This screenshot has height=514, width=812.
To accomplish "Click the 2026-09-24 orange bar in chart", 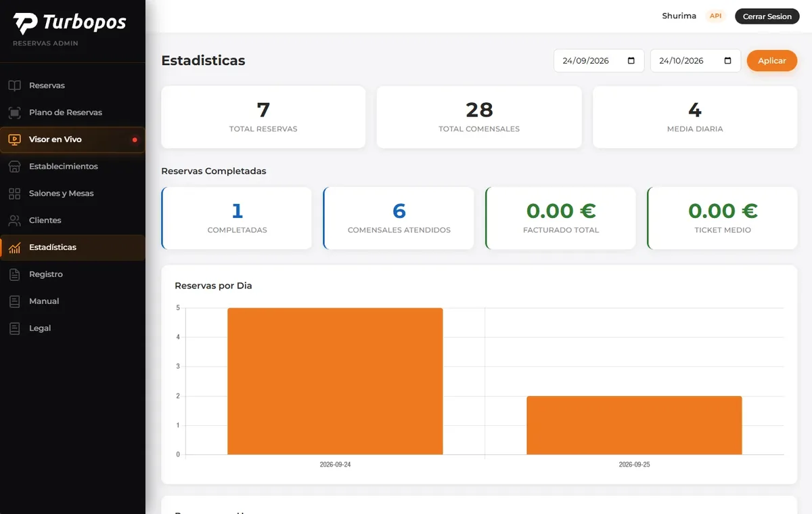I will click(335, 381).
